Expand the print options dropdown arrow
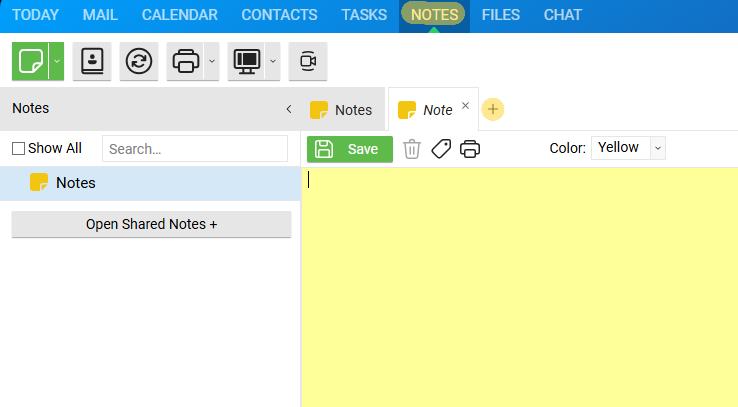This screenshot has height=407, width=738. (x=212, y=61)
